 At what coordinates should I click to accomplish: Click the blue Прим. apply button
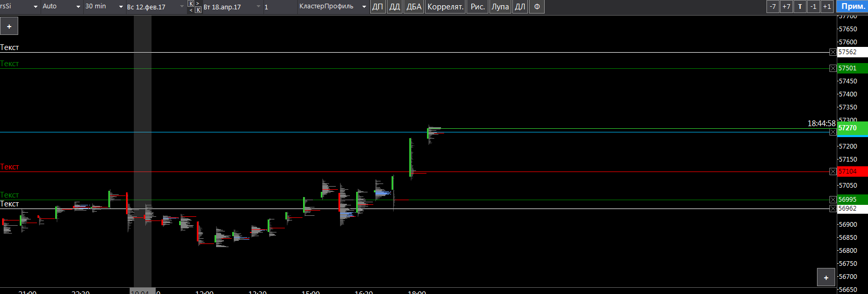[853, 6]
